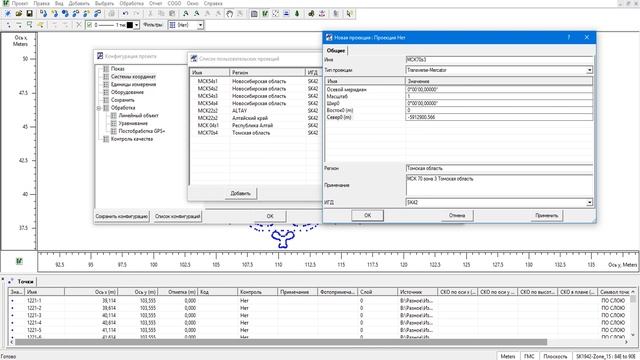Select Линейный объект tree item

pyautogui.click(x=138, y=116)
